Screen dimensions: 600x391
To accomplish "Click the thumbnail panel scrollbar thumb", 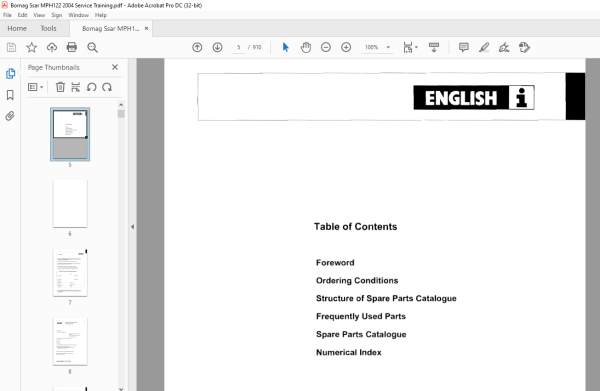I will point(121,114).
